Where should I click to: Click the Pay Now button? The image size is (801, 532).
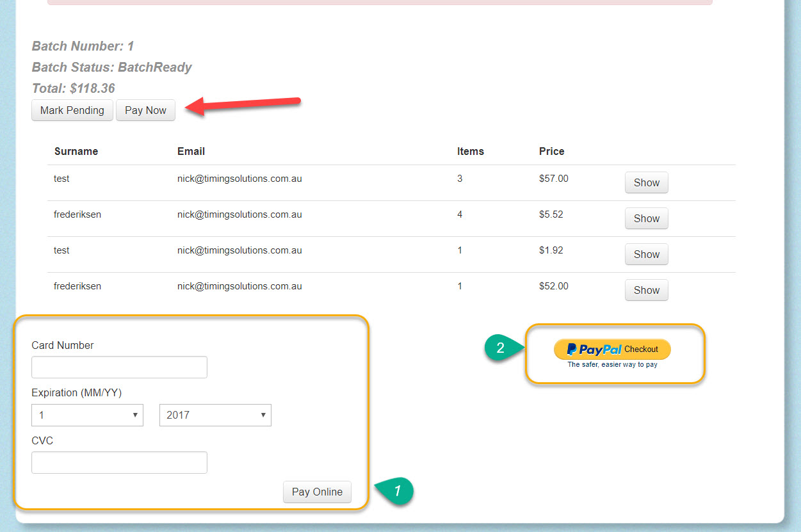tap(145, 110)
